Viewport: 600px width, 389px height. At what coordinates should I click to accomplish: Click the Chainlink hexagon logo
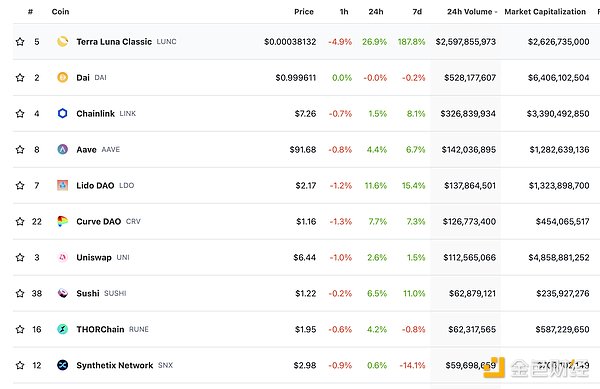pos(62,114)
